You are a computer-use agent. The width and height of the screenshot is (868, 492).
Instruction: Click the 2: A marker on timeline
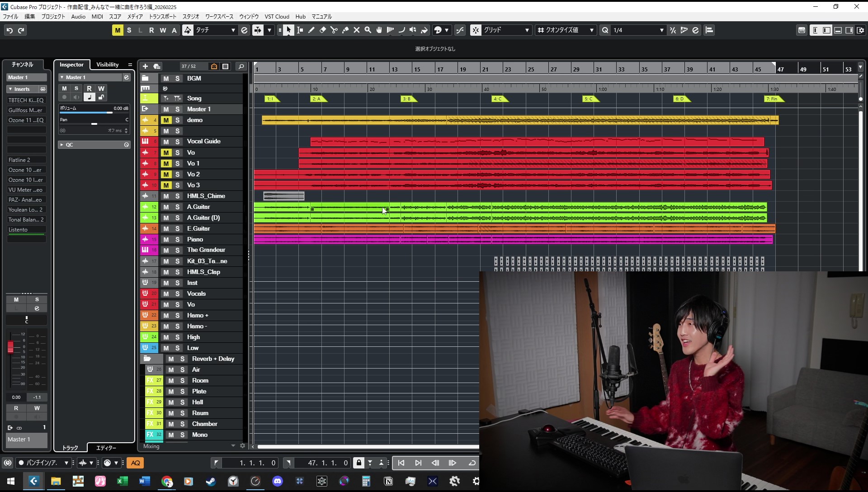(x=316, y=99)
